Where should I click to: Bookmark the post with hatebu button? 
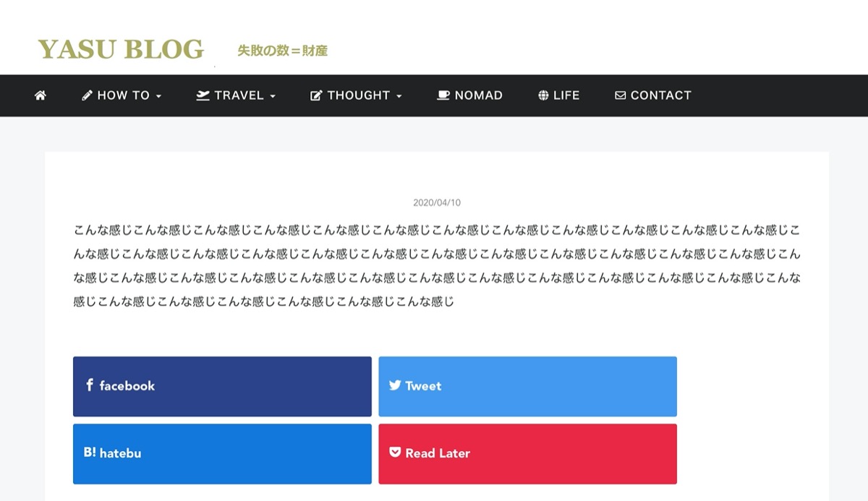(222, 453)
